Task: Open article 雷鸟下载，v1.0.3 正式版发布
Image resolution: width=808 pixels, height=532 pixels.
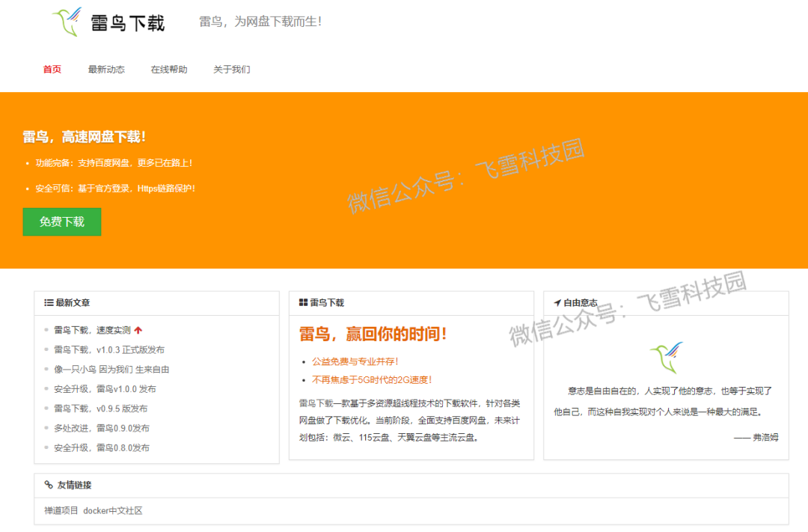Action: coord(109,349)
